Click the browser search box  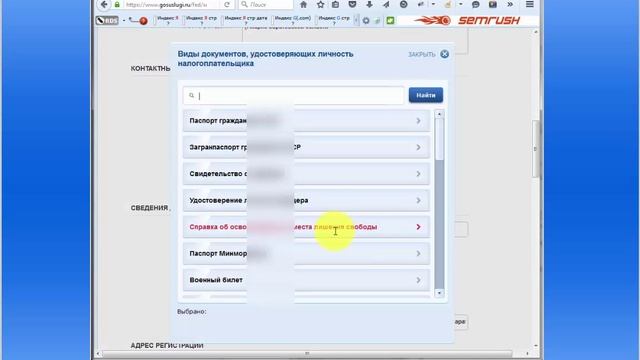tap(265, 4)
